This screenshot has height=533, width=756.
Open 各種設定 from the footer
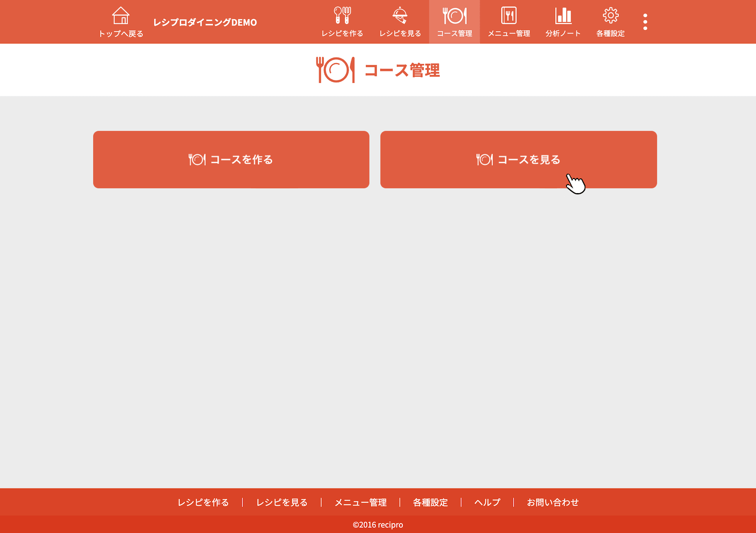click(430, 502)
